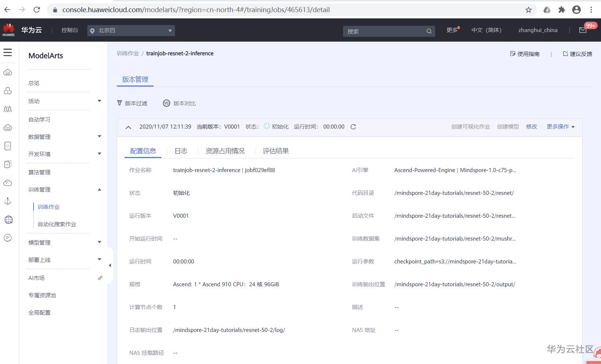This screenshot has width=601, height=364.
Task: Open 自动学习 in the sidebar
Action: [39, 120]
